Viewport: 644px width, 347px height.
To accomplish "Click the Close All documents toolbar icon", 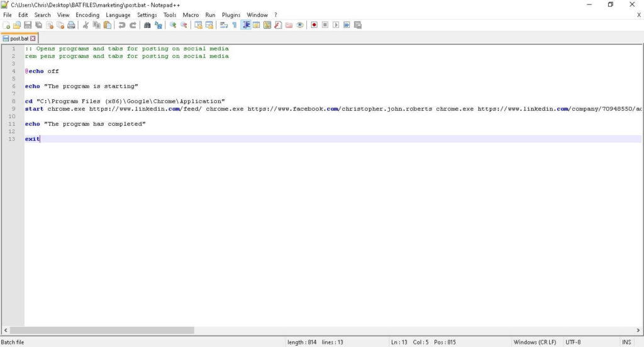I will pos(60,25).
